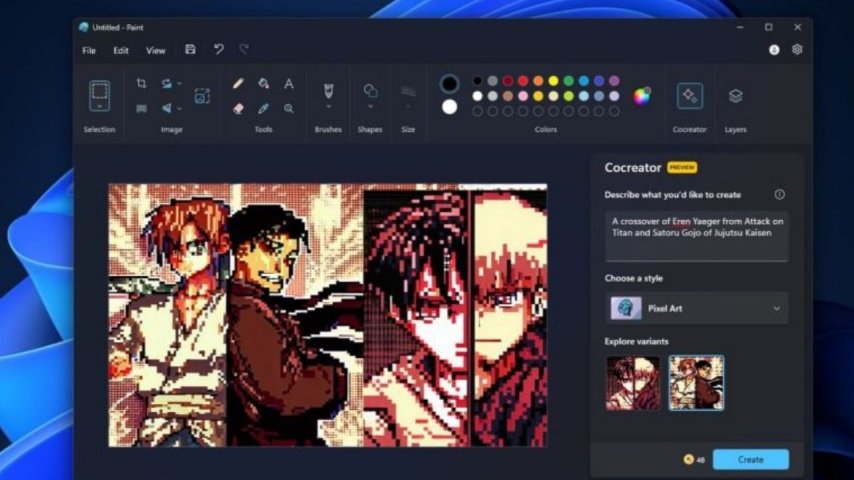Pick the lime green palette swatch

click(x=569, y=96)
